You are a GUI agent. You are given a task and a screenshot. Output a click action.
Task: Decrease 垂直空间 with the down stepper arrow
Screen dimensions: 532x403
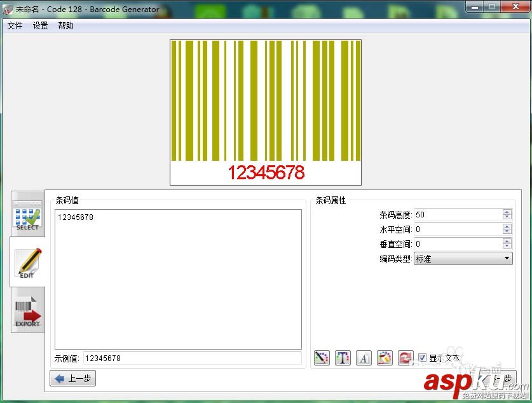(x=507, y=246)
